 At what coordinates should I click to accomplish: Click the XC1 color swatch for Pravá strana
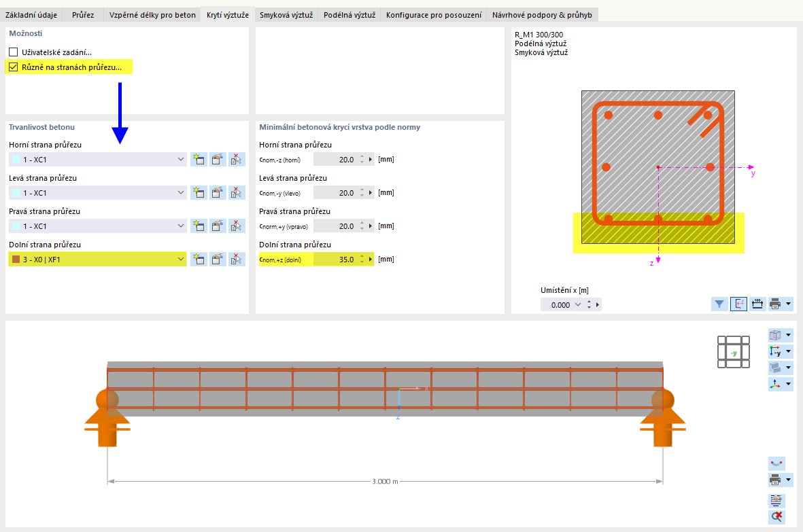point(16,226)
